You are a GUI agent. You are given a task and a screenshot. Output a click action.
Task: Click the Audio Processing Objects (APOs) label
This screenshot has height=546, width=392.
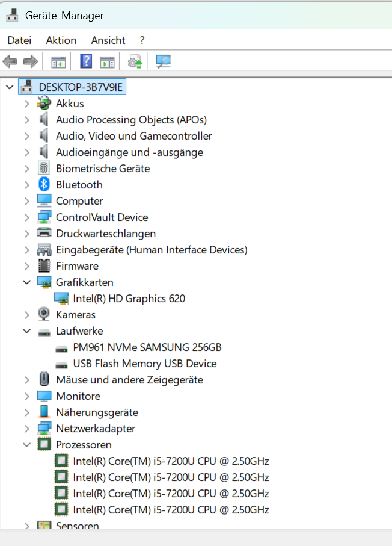coord(132,120)
